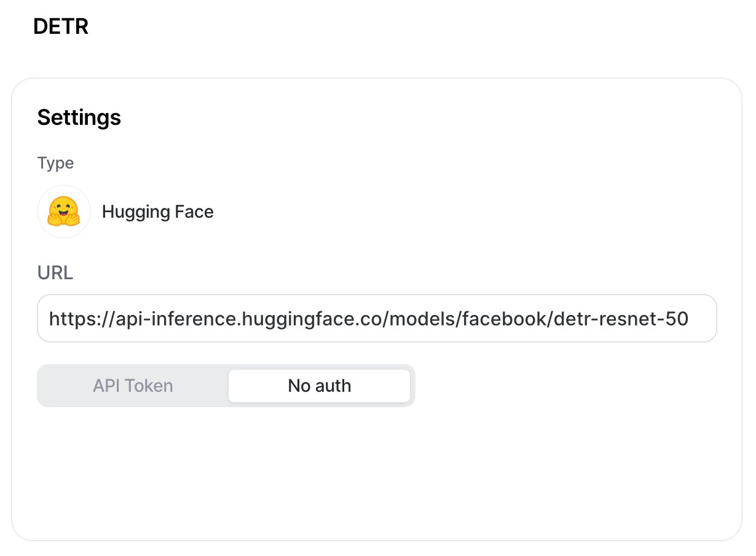Click the Settings heading

click(79, 117)
